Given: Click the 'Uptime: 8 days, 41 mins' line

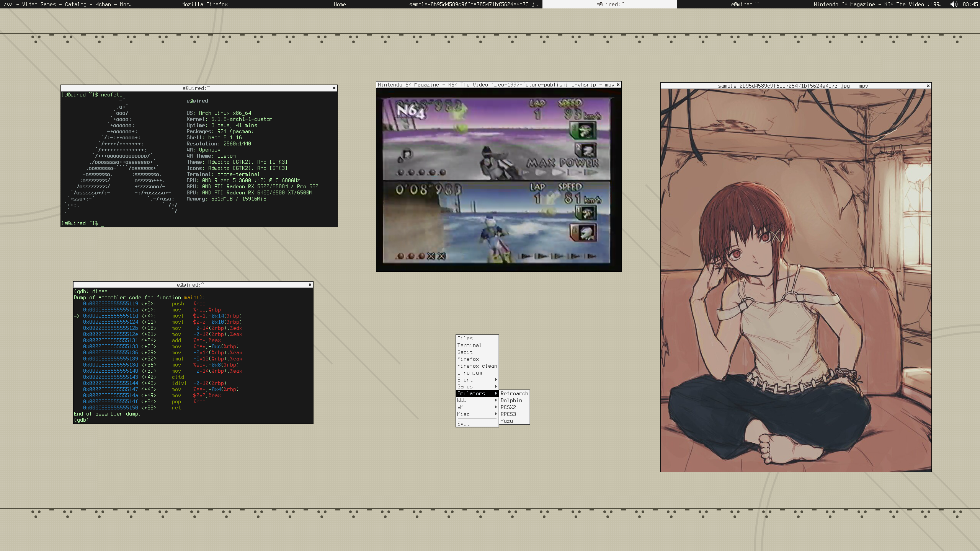Looking at the screenshot, I should click(x=222, y=125).
